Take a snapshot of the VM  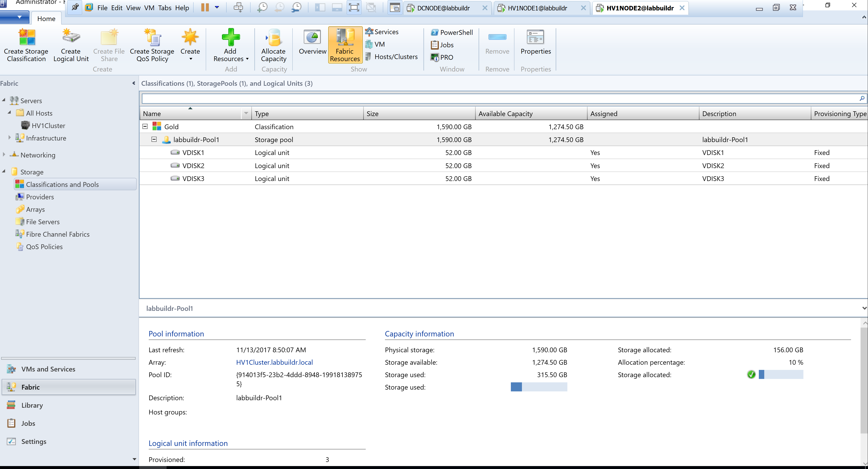[262, 7]
